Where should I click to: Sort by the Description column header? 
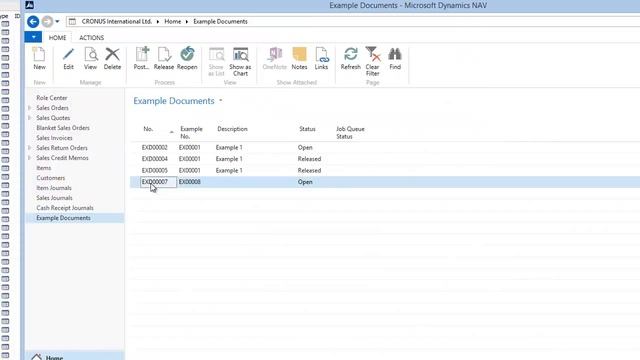pyautogui.click(x=232, y=129)
